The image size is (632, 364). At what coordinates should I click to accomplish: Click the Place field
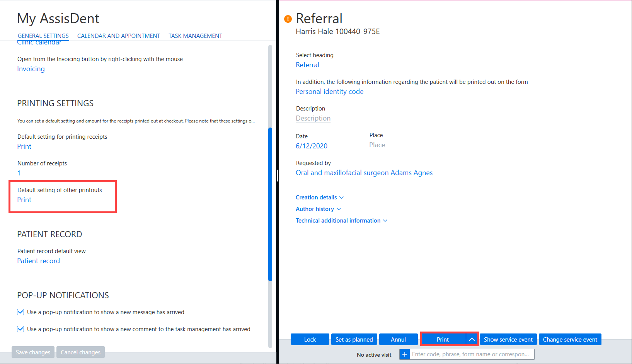pyautogui.click(x=377, y=145)
